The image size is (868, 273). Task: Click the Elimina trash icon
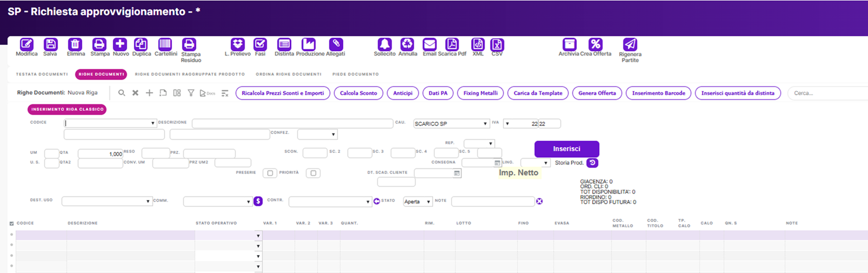click(75, 45)
